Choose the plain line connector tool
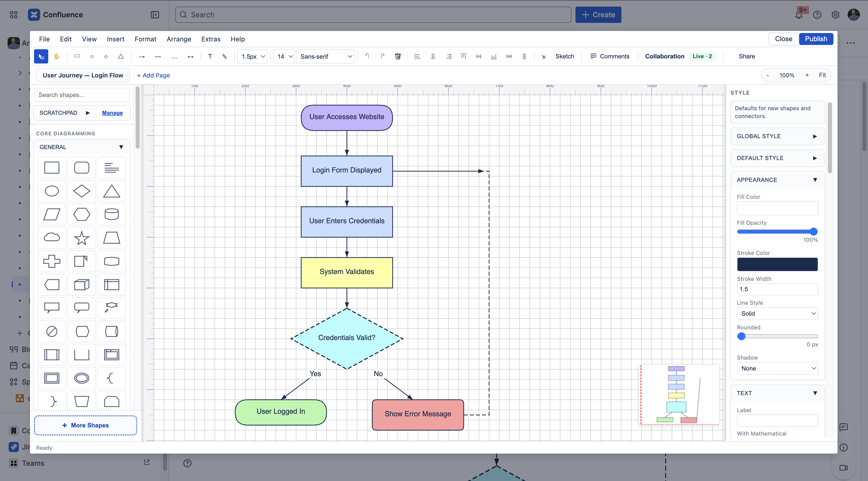This screenshot has width=868, height=481. [x=158, y=56]
